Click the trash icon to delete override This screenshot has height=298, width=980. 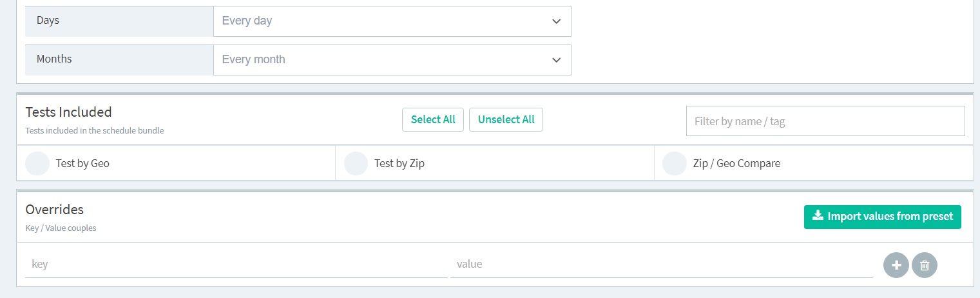(925, 265)
